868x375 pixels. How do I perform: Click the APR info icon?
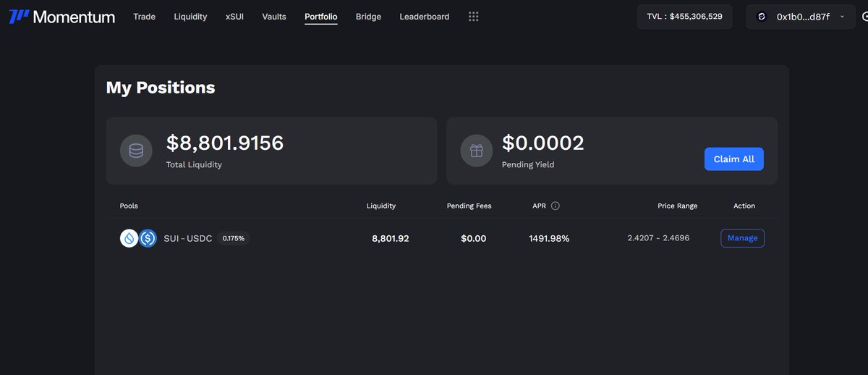coord(556,206)
